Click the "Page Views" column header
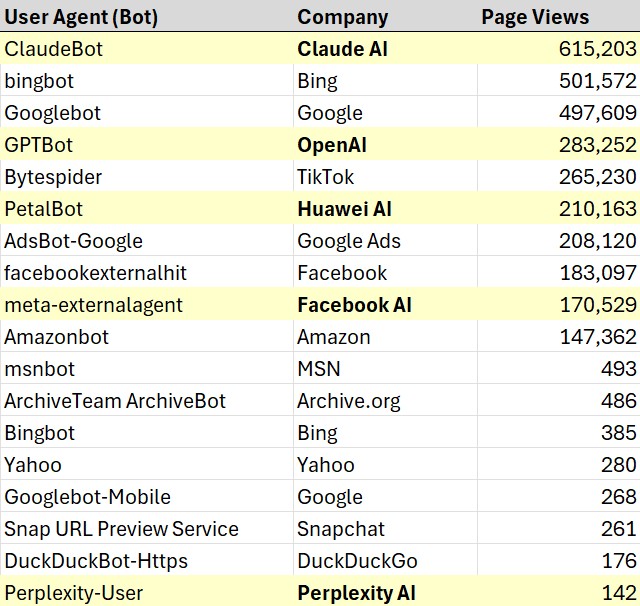This screenshot has width=640, height=606. click(535, 17)
